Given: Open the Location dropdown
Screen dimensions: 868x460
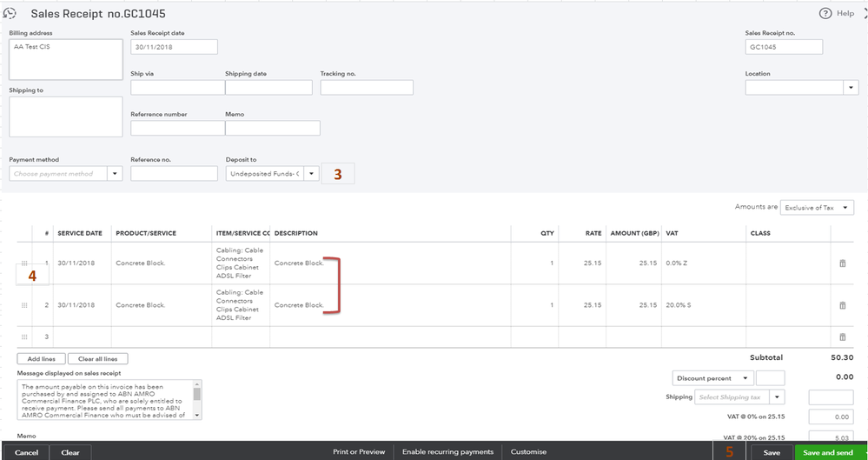Looking at the screenshot, I should tap(850, 88).
